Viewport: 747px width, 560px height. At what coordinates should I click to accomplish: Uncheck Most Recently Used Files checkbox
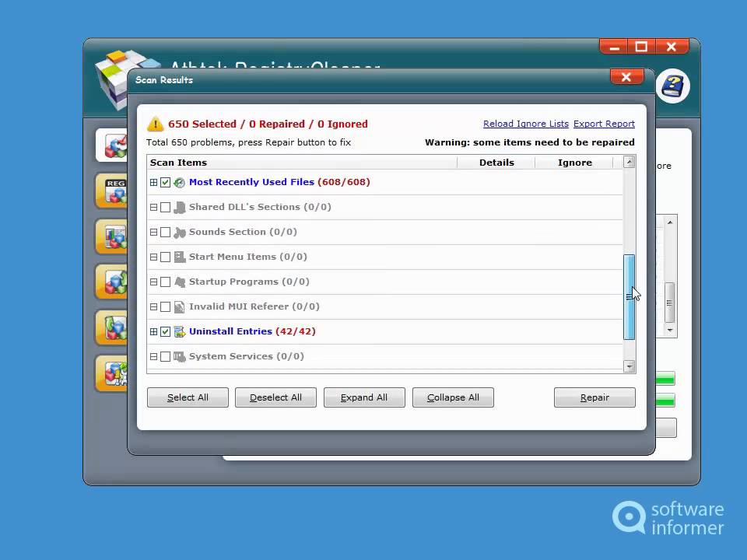point(165,182)
